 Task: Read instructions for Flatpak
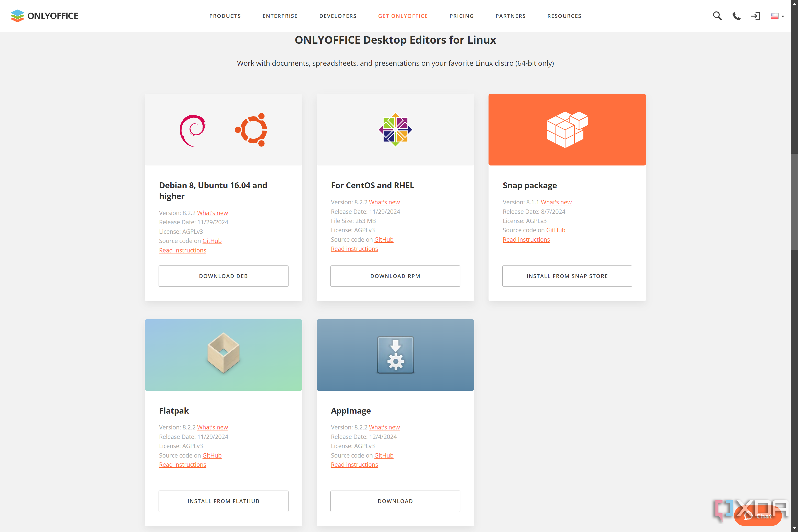click(183, 464)
